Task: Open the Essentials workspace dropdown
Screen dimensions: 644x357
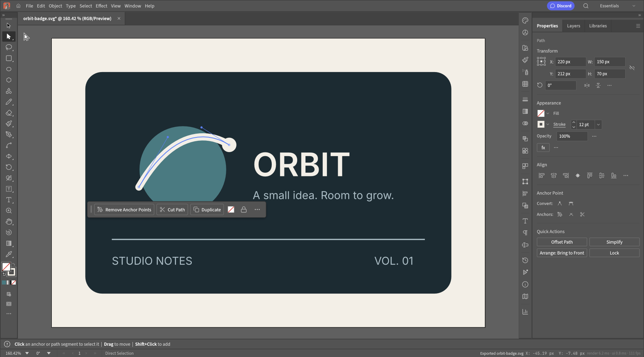Action: pos(618,6)
